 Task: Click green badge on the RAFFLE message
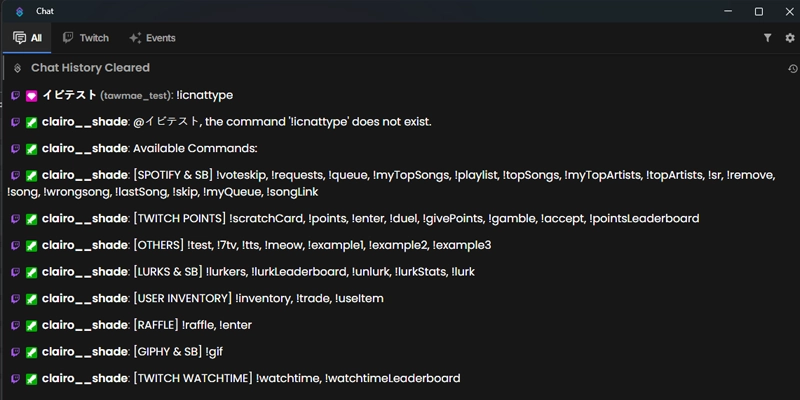tap(32, 325)
